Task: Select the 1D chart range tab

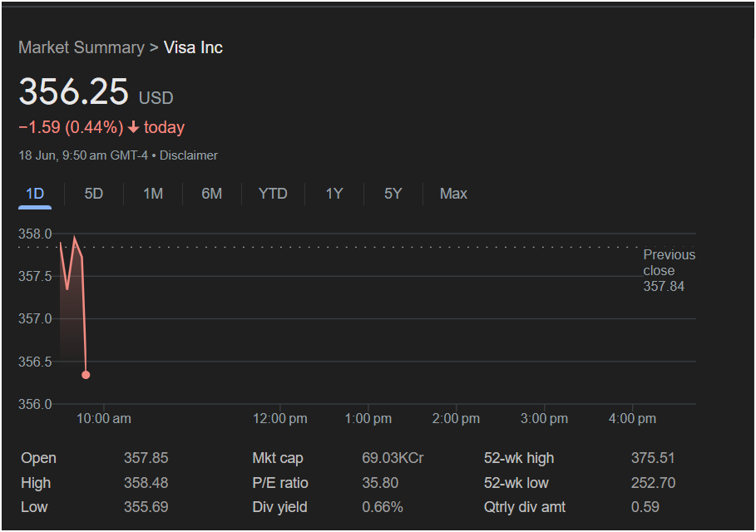Action: 35,194
